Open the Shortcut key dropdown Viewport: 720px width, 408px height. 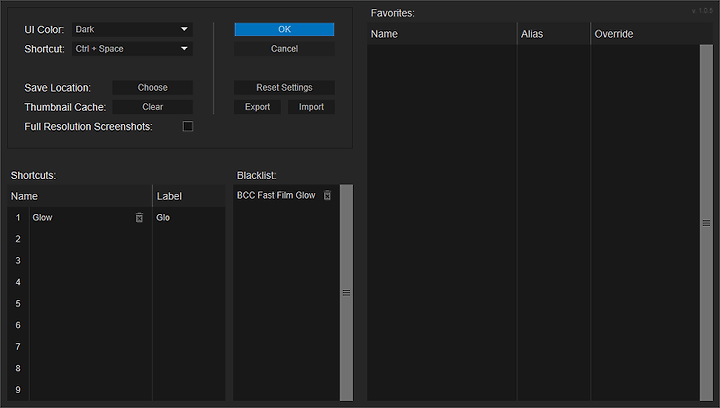pyautogui.click(x=132, y=49)
